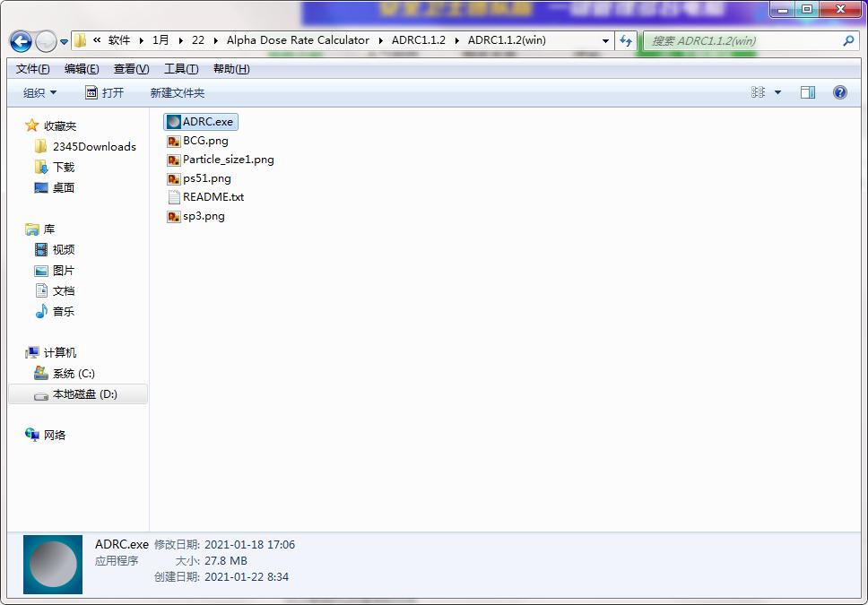Select the Particle_size1.png file

pyautogui.click(x=228, y=160)
